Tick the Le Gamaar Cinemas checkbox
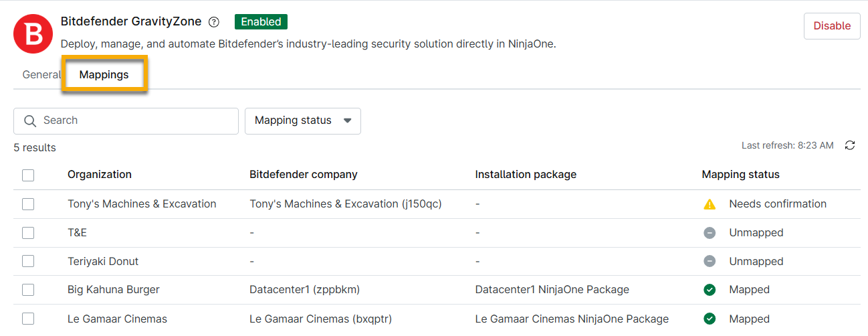The image size is (868, 336). 28,319
